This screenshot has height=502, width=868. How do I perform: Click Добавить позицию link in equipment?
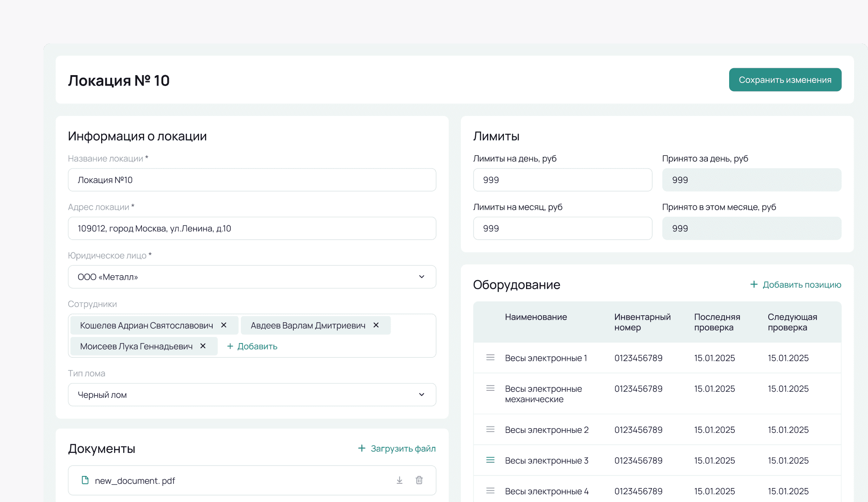tap(796, 285)
